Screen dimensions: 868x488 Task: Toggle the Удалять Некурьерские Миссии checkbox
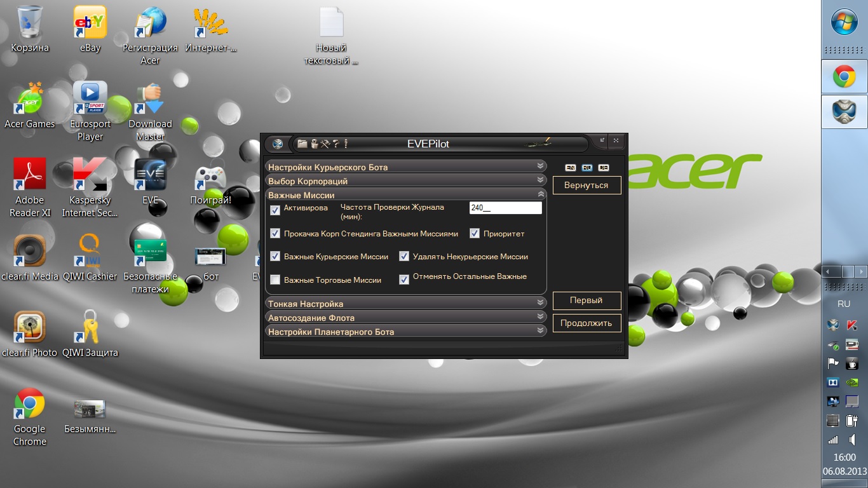click(x=404, y=256)
